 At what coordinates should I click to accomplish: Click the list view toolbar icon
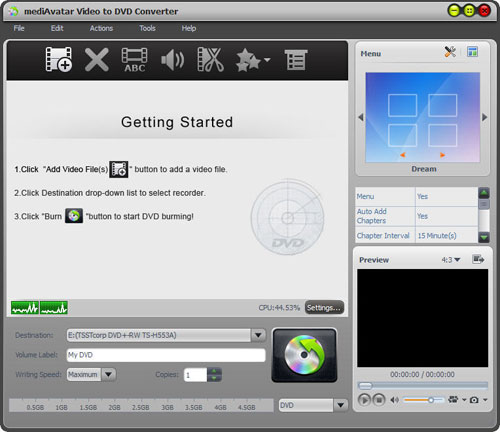[296, 60]
